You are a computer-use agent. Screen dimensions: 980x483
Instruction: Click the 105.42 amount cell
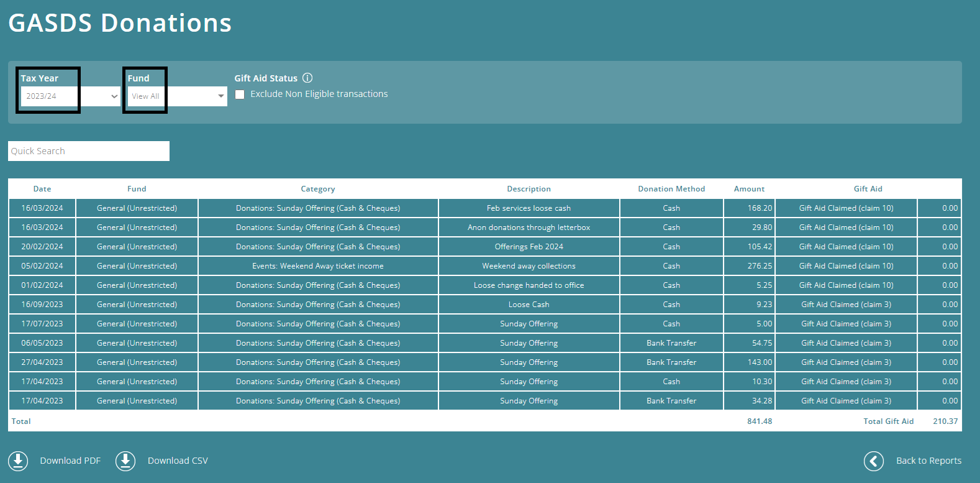pyautogui.click(x=749, y=247)
